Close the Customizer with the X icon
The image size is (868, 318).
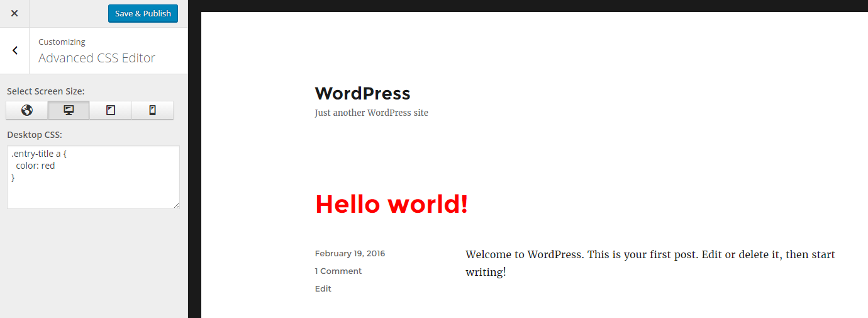pos(14,13)
